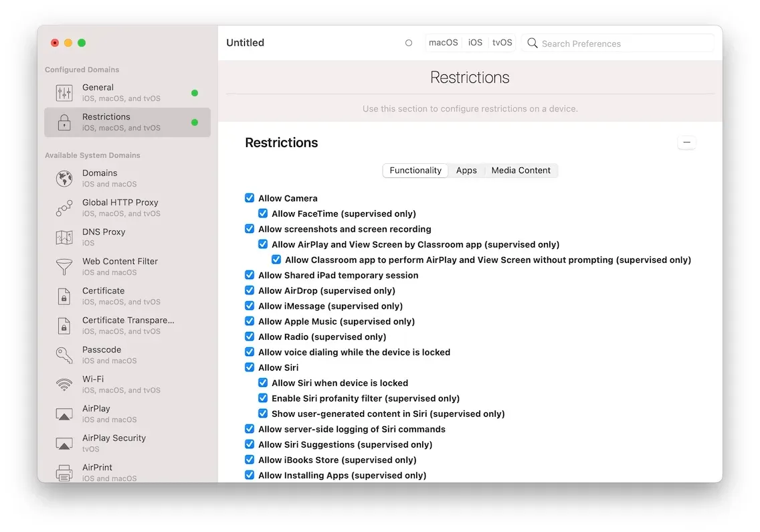Select the Restrictions lock icon

coord(64,121)
